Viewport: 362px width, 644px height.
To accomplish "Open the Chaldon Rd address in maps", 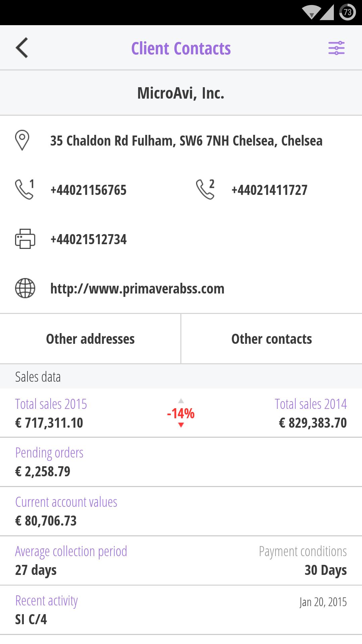I will click(186, 141).
